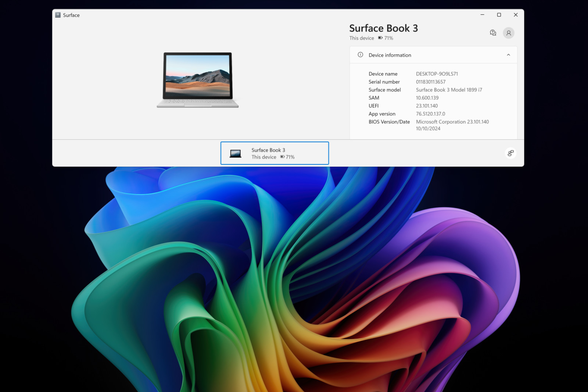Image resolution: width=588 pixels, height=392 pixels.
Task: Click the Surface Book 3 laptop image
Action: (198, 80)
